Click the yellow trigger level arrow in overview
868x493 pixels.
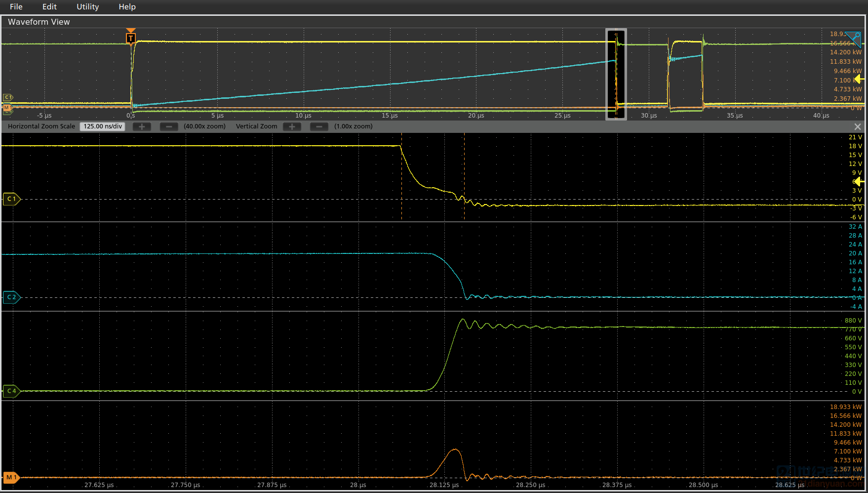coord(859,80)
